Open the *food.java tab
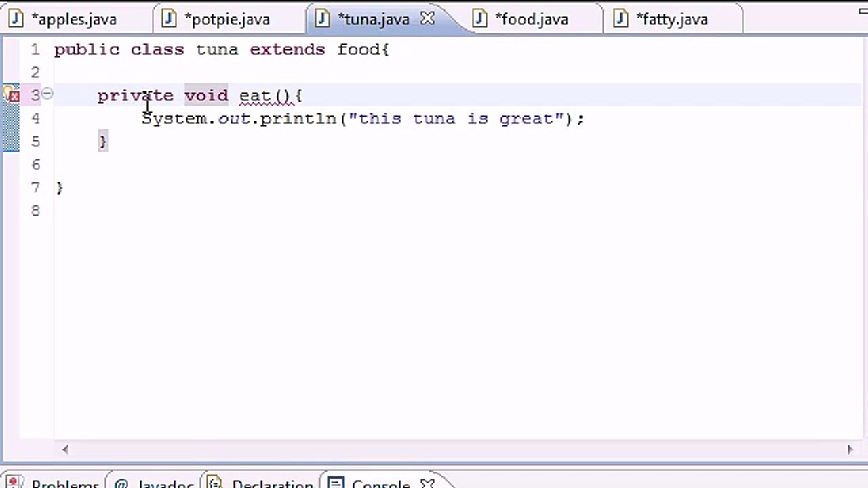The image size is (868, 488). click(x=532, y=19)
